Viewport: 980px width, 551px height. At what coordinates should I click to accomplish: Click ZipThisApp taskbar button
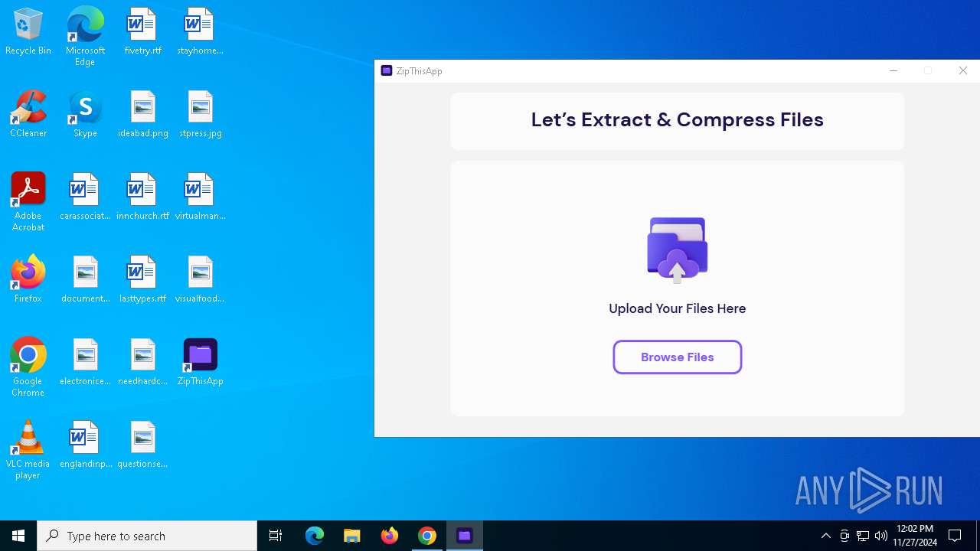pyautogui.click(x=465, y=536)
